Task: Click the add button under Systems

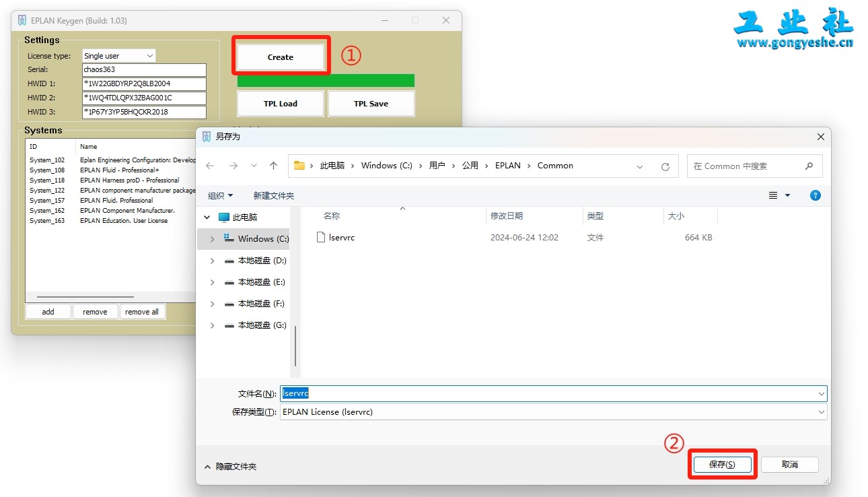Action: pyautogui.click(x=48, y=312)
